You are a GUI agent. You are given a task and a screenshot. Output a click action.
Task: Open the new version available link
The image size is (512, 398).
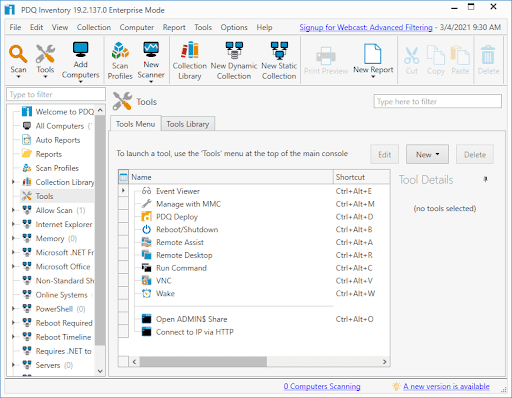[x=446, y=386]
